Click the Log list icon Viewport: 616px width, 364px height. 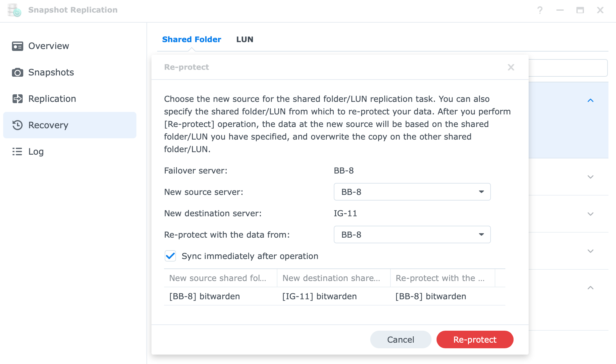(18, 152)
